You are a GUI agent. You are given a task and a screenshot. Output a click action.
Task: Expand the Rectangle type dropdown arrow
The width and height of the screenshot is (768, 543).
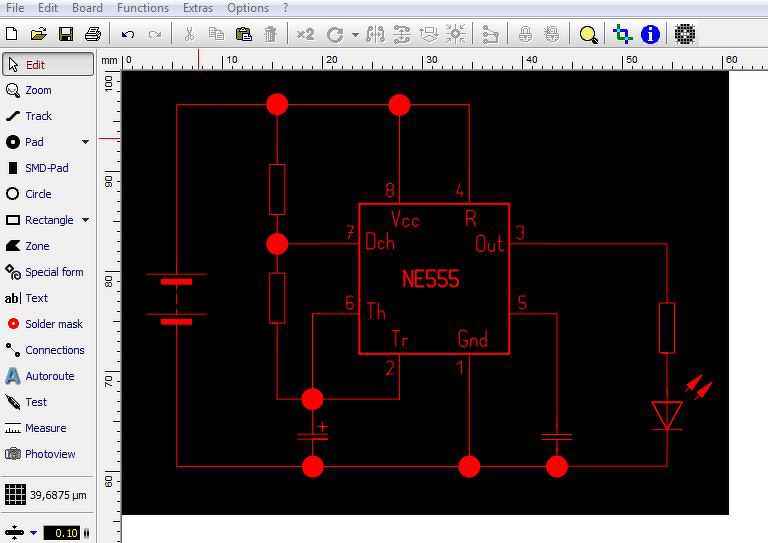pyautogui.click(x=86, y=220)
